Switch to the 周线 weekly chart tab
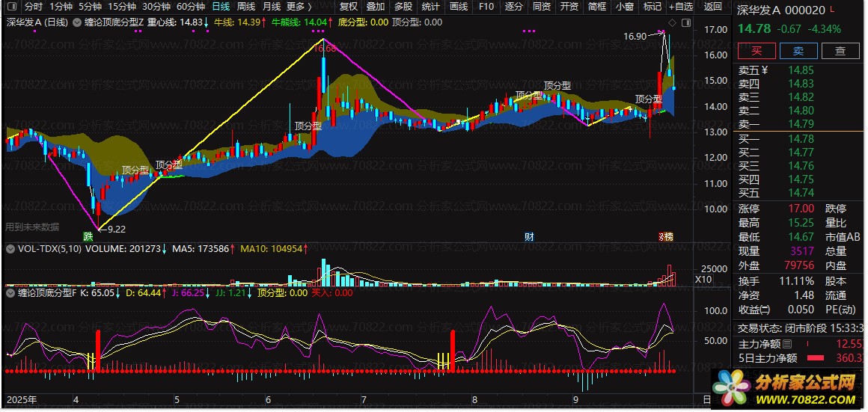Viewport: 868px width, 412px height. click(246, 7)
